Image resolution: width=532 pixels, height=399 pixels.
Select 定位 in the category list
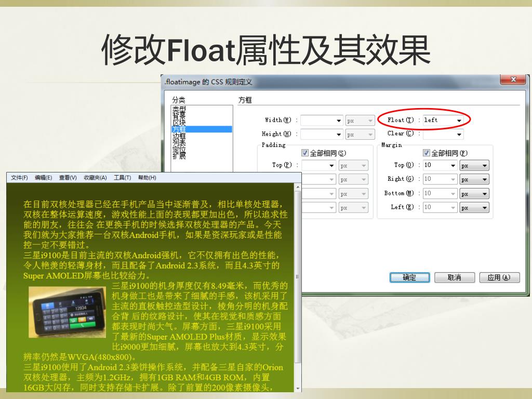[x=179, y=149]
